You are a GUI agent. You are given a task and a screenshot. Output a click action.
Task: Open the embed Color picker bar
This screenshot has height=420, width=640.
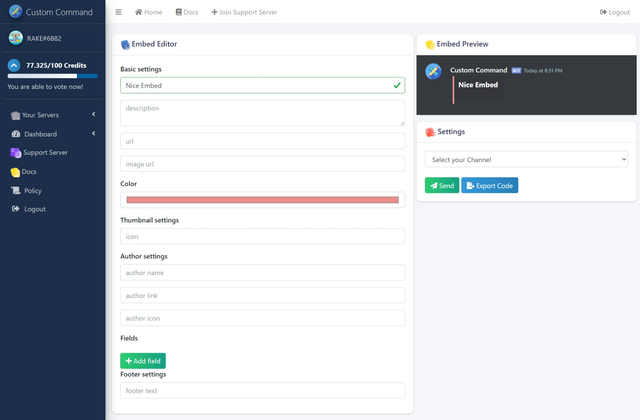coord(262,200)
